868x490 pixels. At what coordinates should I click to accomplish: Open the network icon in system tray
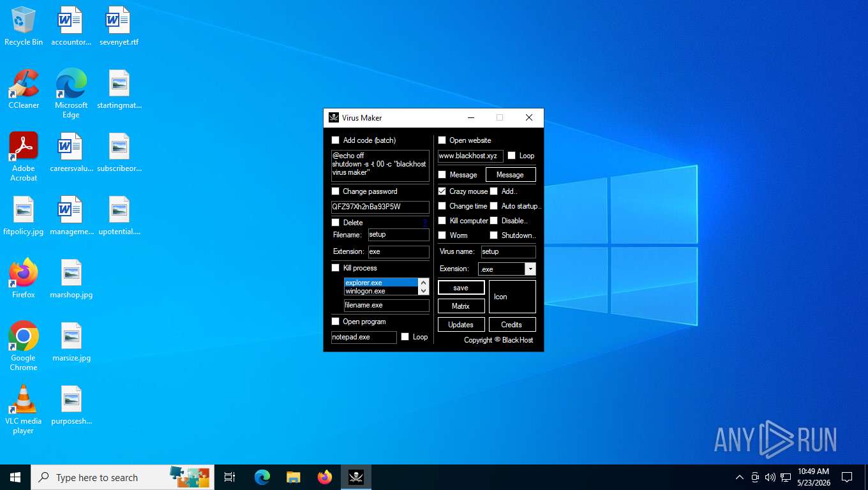pos(784,477)
